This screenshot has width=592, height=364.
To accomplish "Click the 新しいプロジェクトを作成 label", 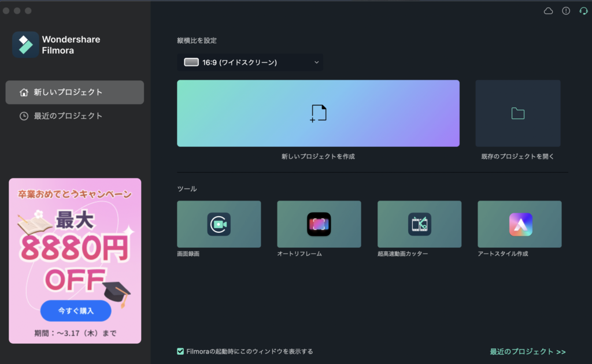I will coord(318,156).
